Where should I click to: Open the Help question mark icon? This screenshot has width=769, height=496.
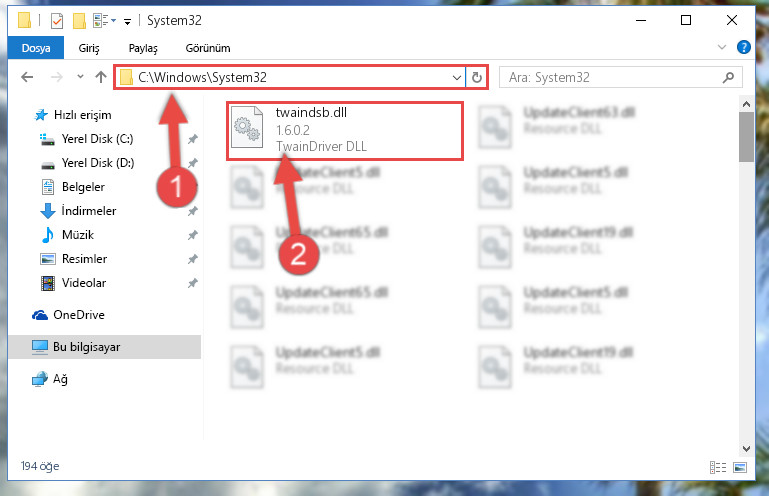tap(743, 47)
